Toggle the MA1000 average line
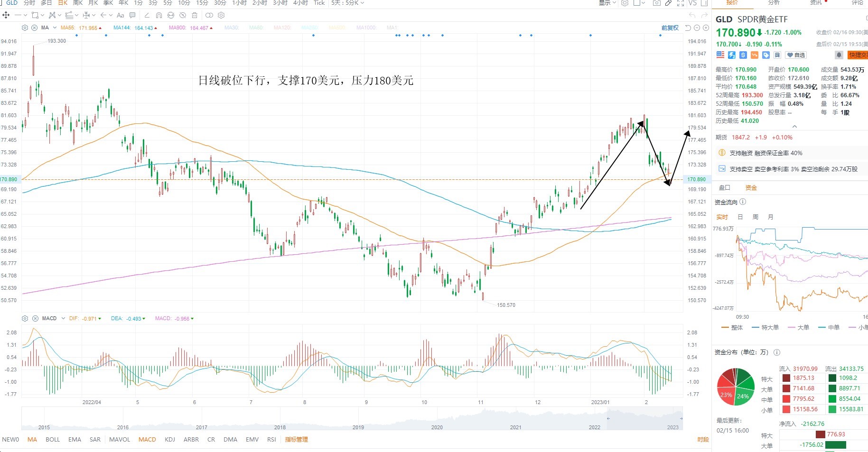 366,28
